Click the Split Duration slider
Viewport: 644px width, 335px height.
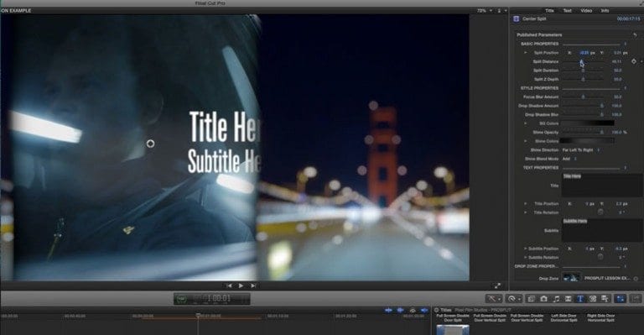(584, 71)
